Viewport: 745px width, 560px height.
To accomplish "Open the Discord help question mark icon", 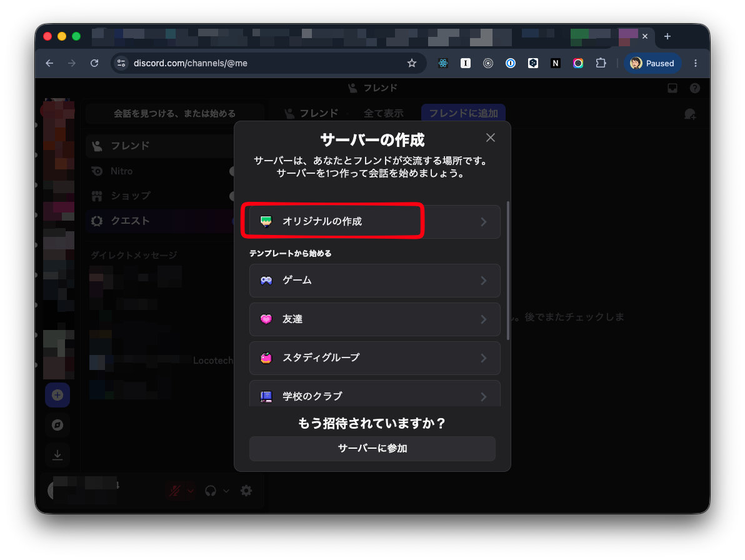I will [x=694, y=88].
